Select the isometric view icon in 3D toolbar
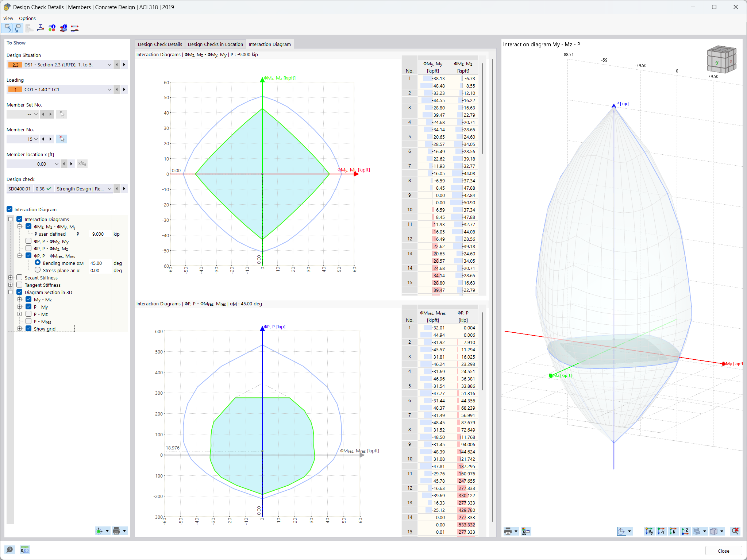 [713, 531]
